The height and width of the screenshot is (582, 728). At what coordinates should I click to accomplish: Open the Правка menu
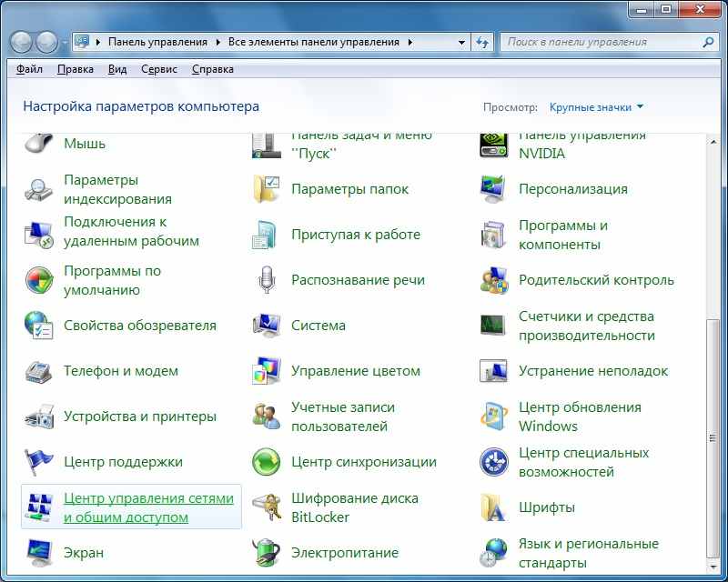76,69
